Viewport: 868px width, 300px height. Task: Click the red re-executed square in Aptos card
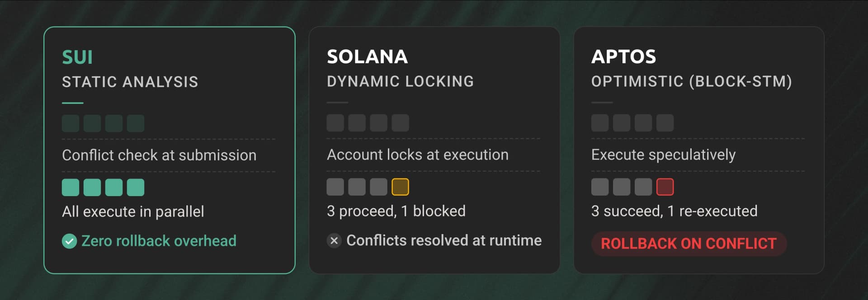(665, 187)
